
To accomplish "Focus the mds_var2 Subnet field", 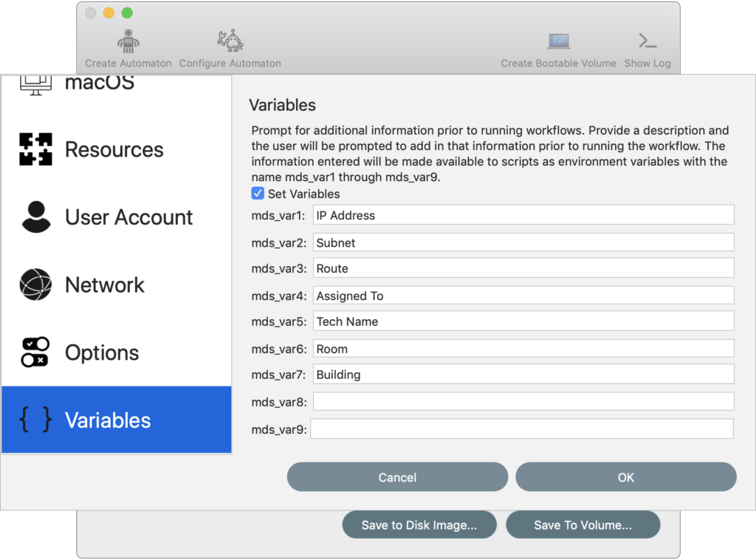I will tap(523, 242).
